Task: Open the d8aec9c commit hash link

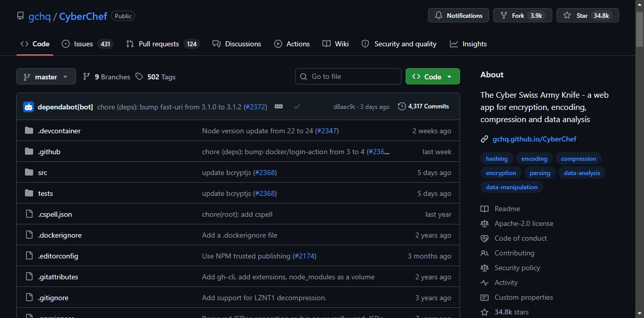Action: (x=344, y=107)
